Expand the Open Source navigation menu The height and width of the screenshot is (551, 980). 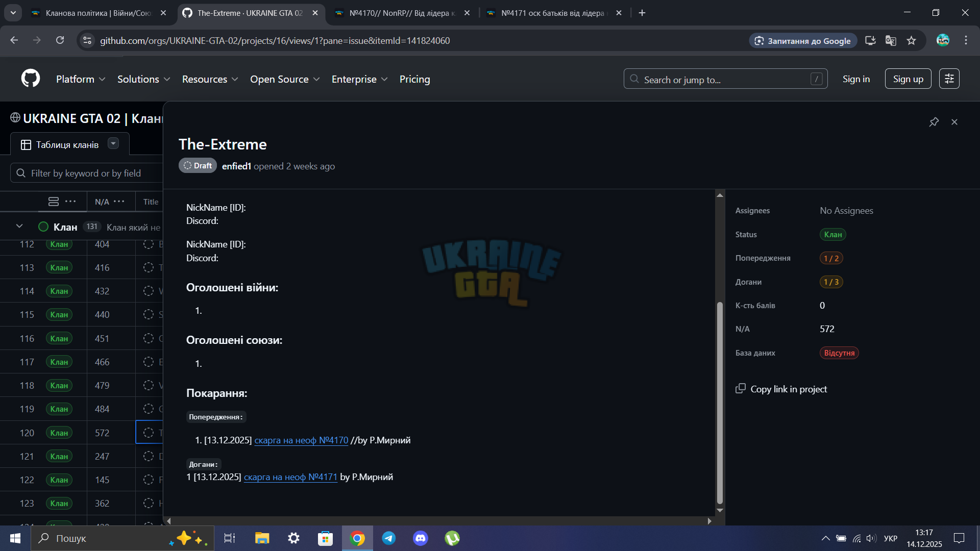tap(285, 79)
